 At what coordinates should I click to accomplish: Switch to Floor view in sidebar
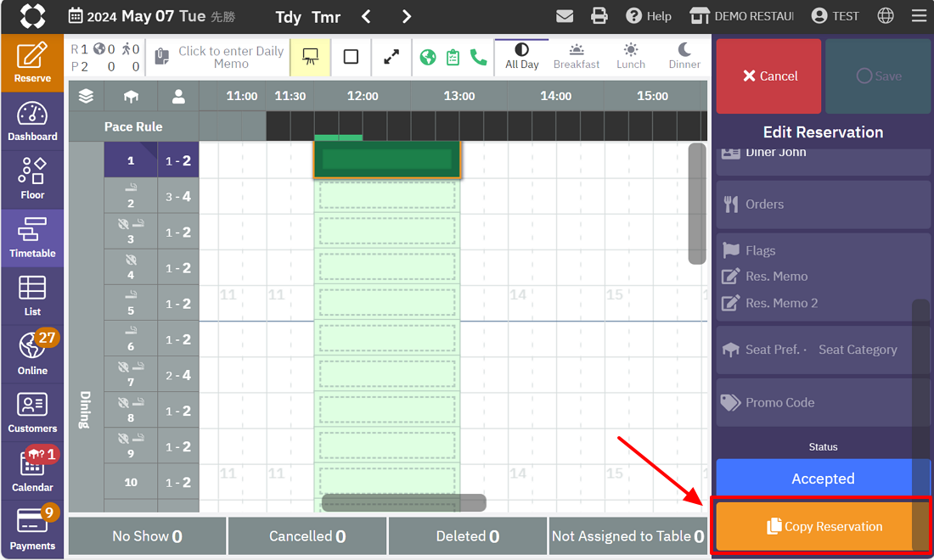pos(32,180)
